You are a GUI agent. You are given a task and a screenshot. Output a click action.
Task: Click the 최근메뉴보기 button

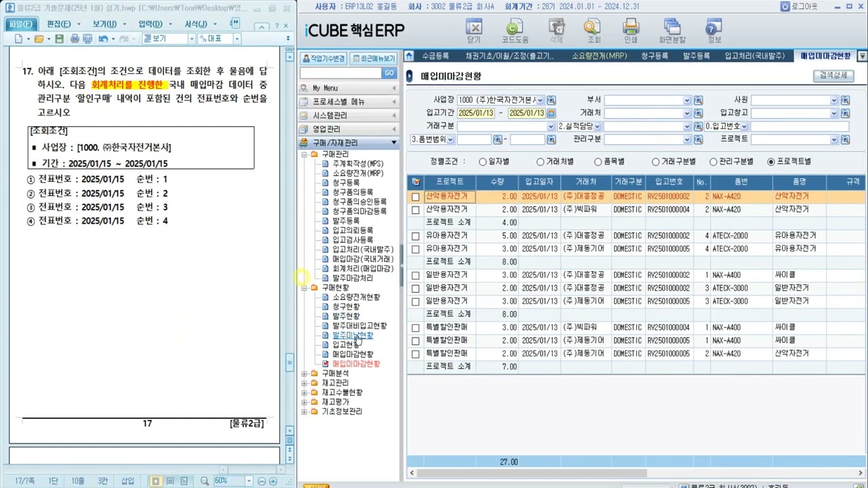[x=374, y=58]
